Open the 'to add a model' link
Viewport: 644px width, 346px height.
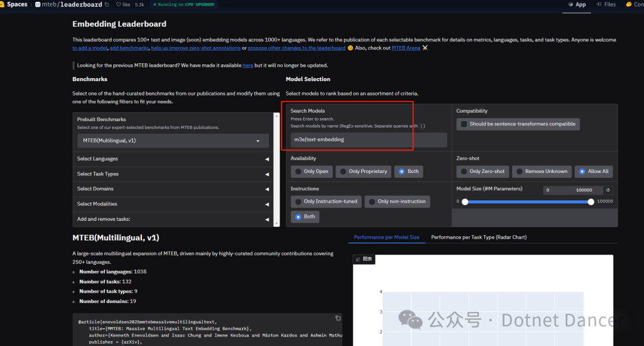pyautogui.click(x=89, y=48)
